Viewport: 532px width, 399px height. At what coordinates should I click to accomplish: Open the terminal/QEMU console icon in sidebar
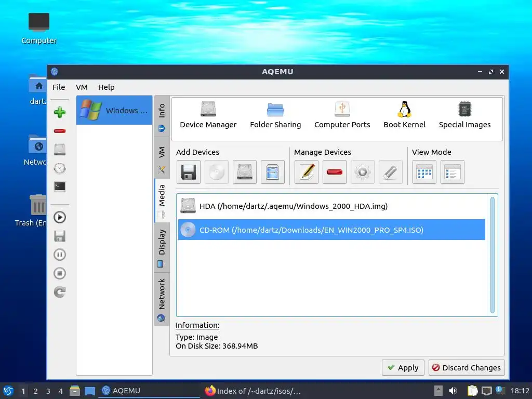(60, 187)
